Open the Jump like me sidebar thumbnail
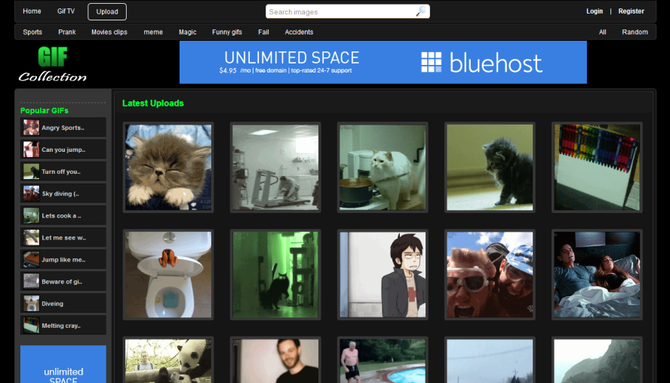Image resolution: width=670 pixels, height=383 pixels. click(x=31, y=259)
